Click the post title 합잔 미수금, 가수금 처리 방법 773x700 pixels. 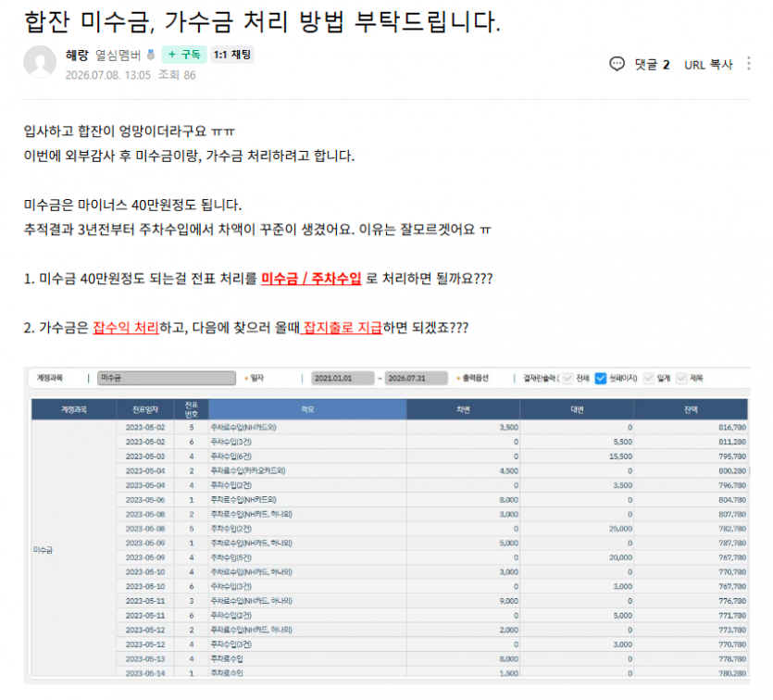(262, 21)
